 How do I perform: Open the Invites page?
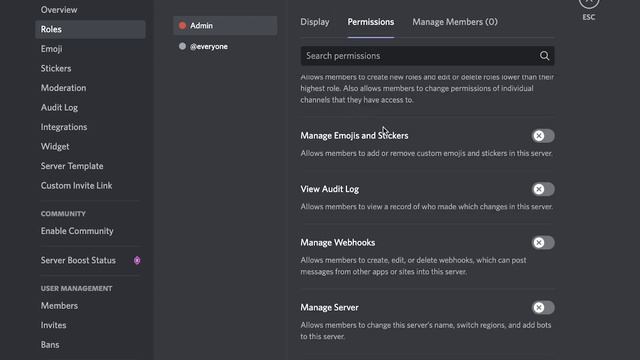pyautogui.click(x=90, y=325)
